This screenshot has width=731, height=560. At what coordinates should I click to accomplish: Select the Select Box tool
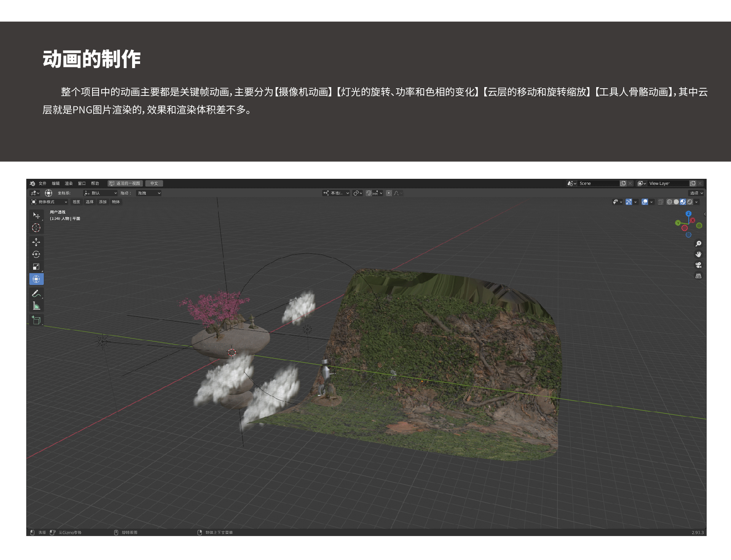tap(36, 215)
